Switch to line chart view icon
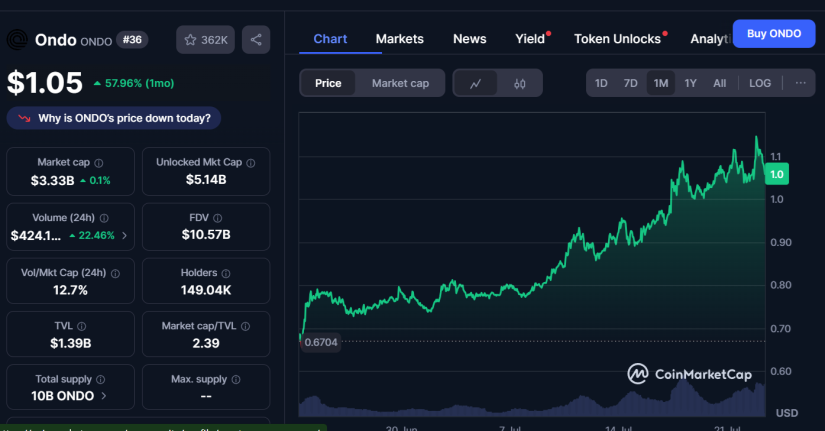The width and height of the screenshot is (825, 431). [x=475, y=83]
